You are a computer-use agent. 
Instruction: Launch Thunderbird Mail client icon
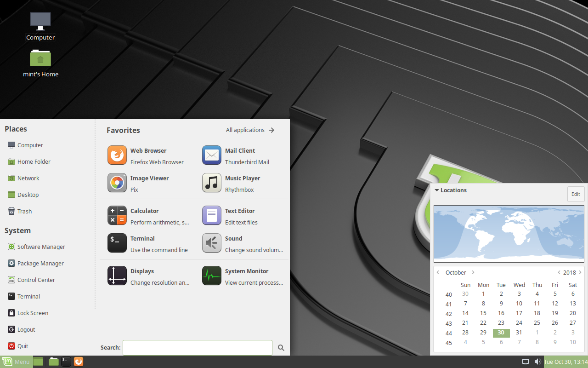pos(212,155)
